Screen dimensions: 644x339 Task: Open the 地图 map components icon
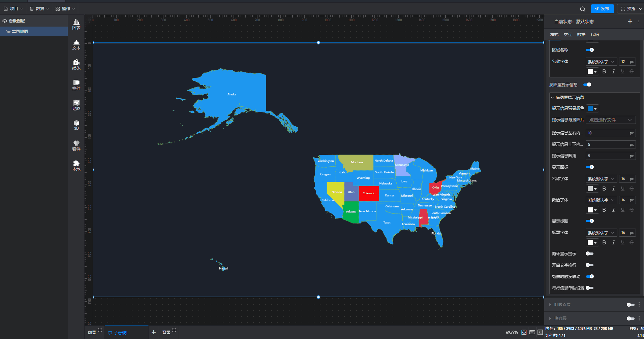tap(76, 105)
